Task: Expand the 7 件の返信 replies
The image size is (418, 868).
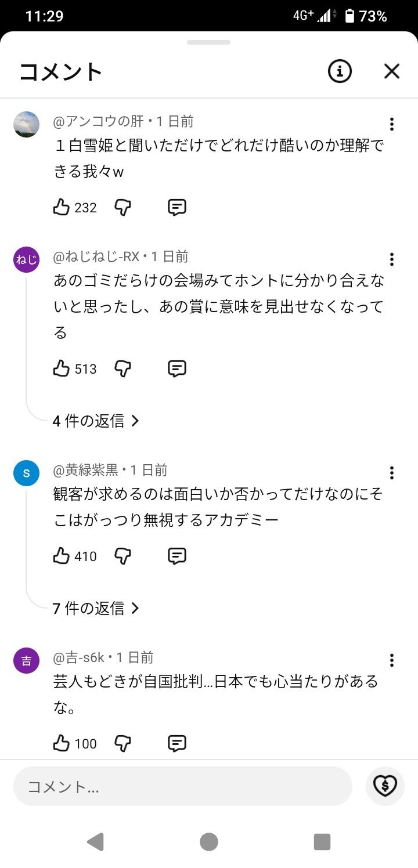Action: (x=96, y=608)
